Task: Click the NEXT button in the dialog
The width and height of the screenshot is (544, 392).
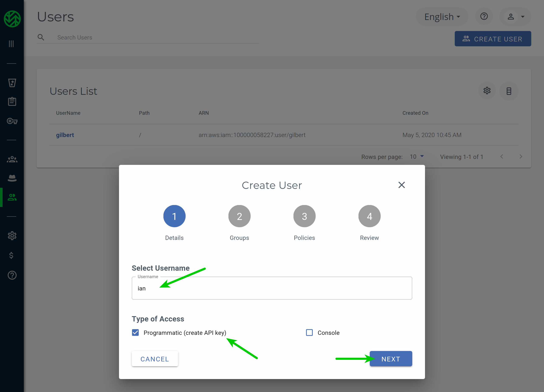Action: [391, 359]
